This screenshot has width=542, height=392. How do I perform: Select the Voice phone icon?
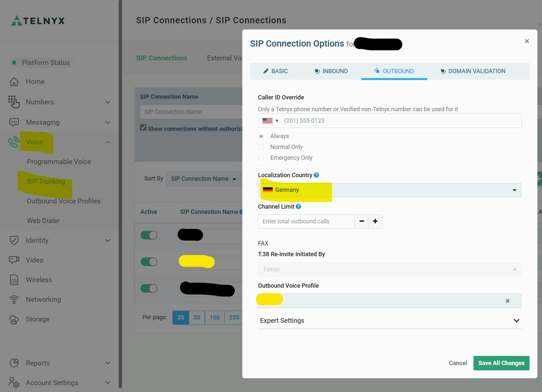[14, 142]
